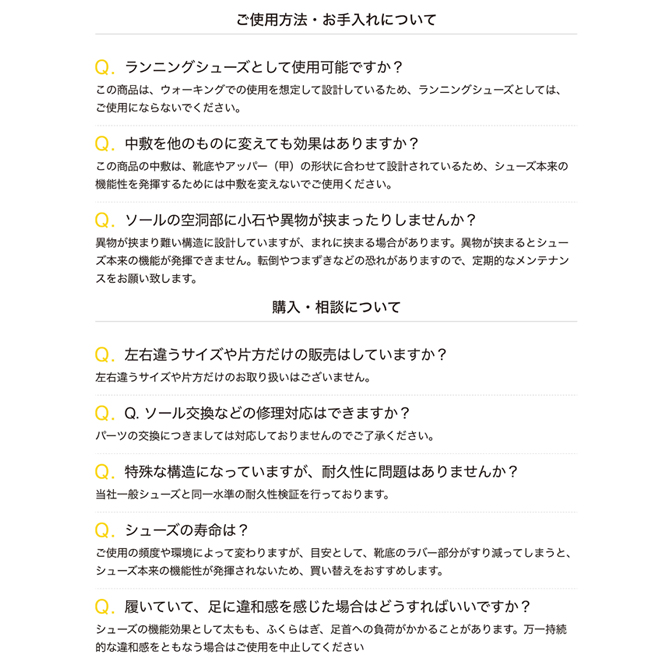Screen dimensions: 665x665
Task: Click the yellow Q icon beside the シューズの寿命 question
Action: (x=104, y=530)
